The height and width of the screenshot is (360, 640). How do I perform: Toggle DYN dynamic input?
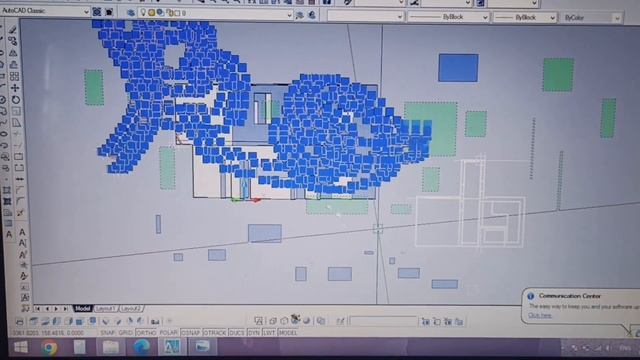(x=254, y=333)
